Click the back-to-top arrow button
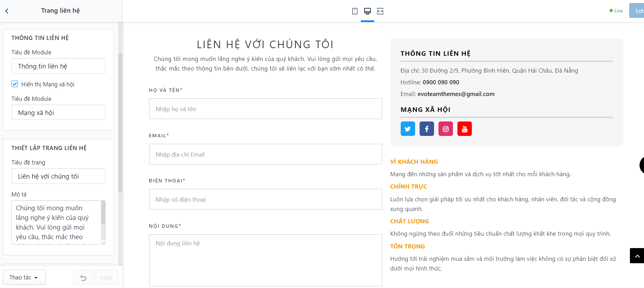The image size is (644, 288). pyautogui.click(x=637, y=256)
